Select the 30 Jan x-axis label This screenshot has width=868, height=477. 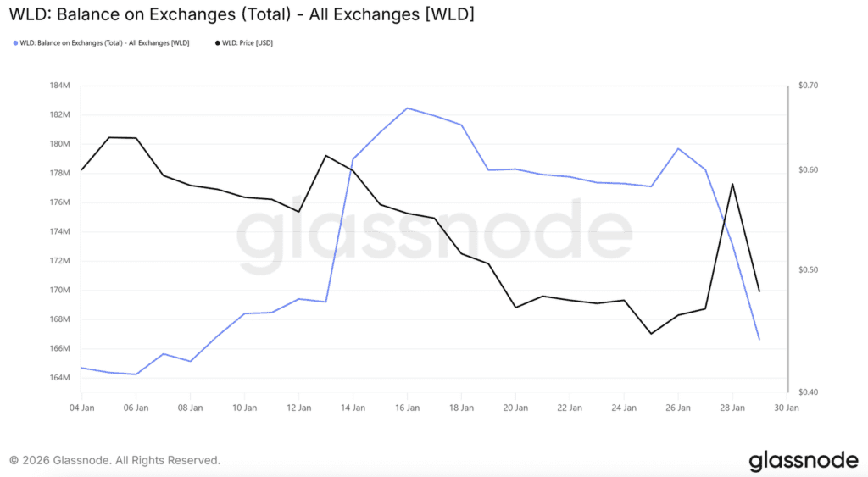point(787,408)
